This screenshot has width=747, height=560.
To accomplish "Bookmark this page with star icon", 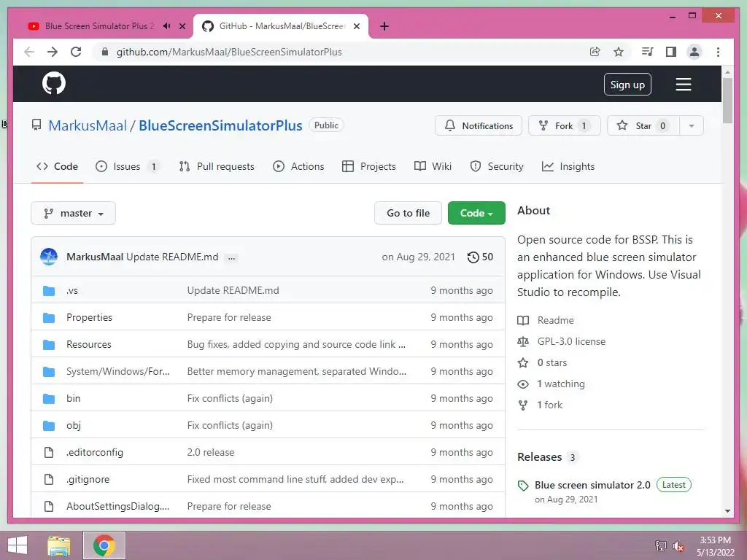I will (619, 52).
